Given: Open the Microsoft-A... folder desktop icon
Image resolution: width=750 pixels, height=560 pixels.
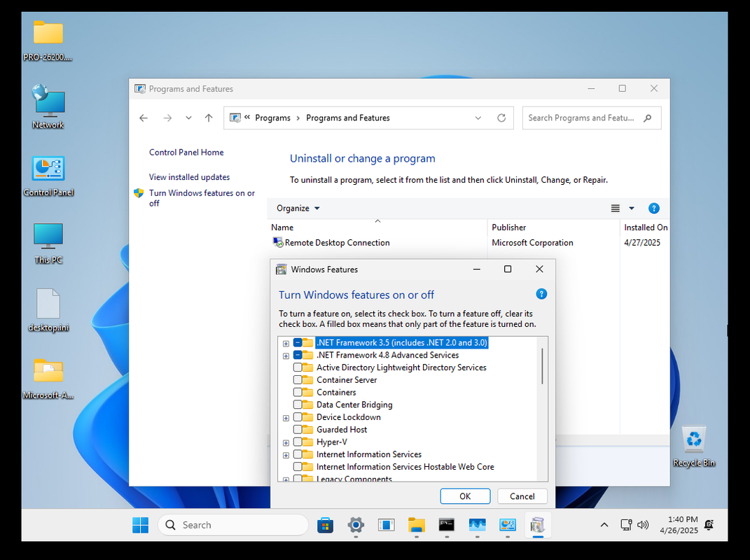Looking at the screenshot, I should pos(48,378).
